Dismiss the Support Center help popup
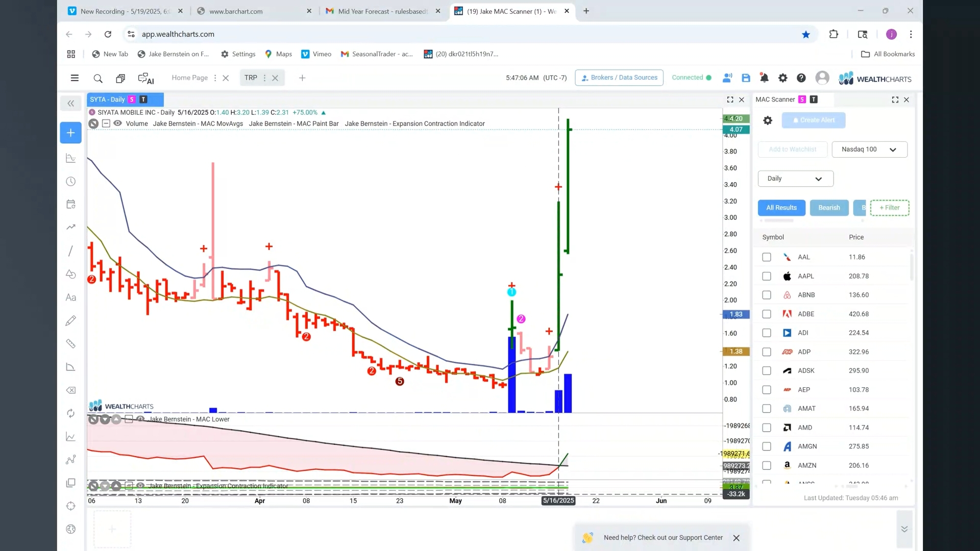The height and width of the screenshot is (551, 980). tap(736, 538)
